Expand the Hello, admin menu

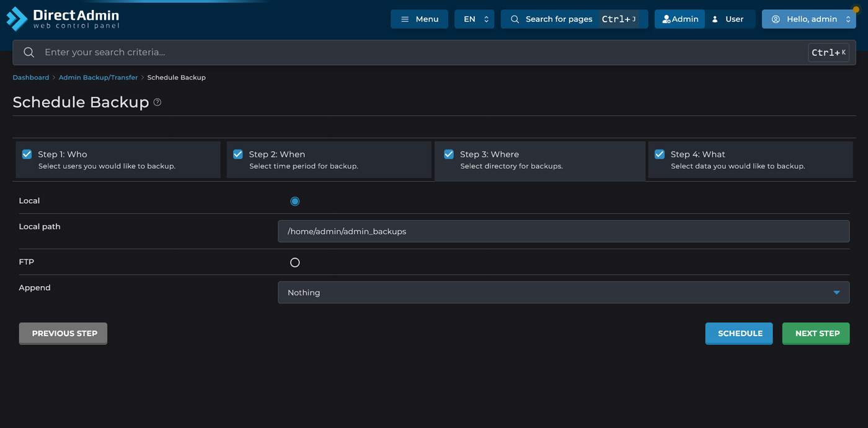[809, 19]
